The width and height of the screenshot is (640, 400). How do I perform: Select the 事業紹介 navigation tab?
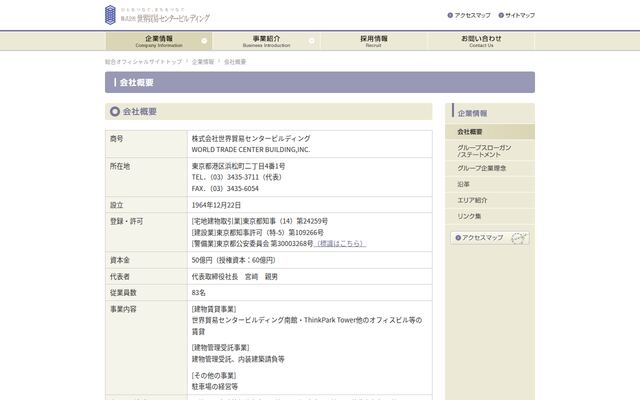[266, 41]
